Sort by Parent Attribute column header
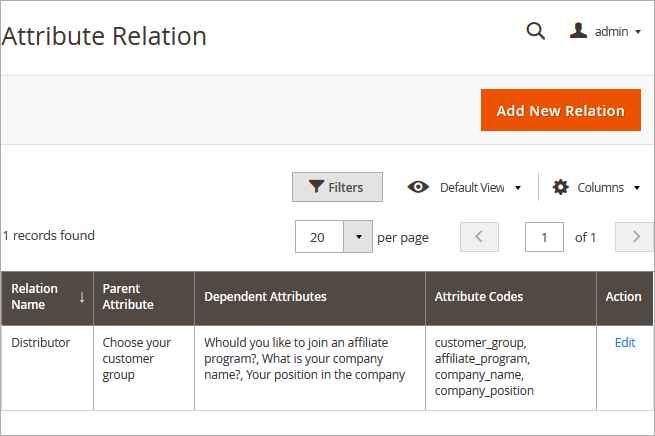This screenshot has width=655, height=436. [128, 297]
